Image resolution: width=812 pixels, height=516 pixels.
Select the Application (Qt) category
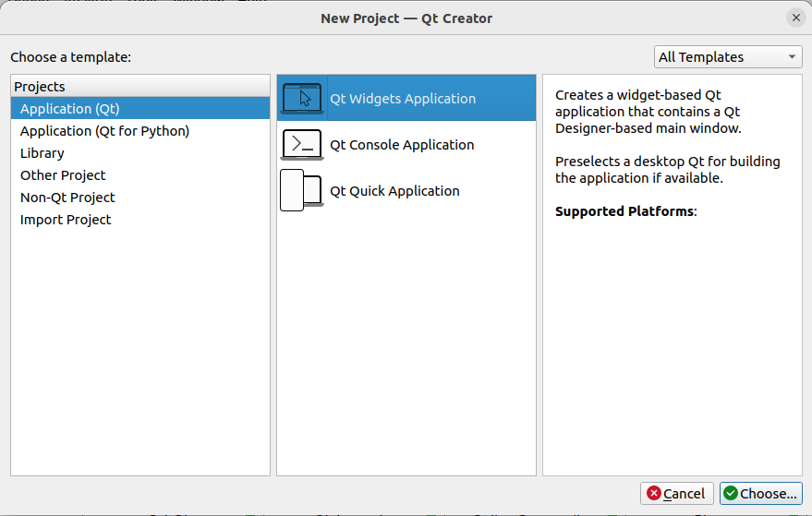click(x=70, y=109)
